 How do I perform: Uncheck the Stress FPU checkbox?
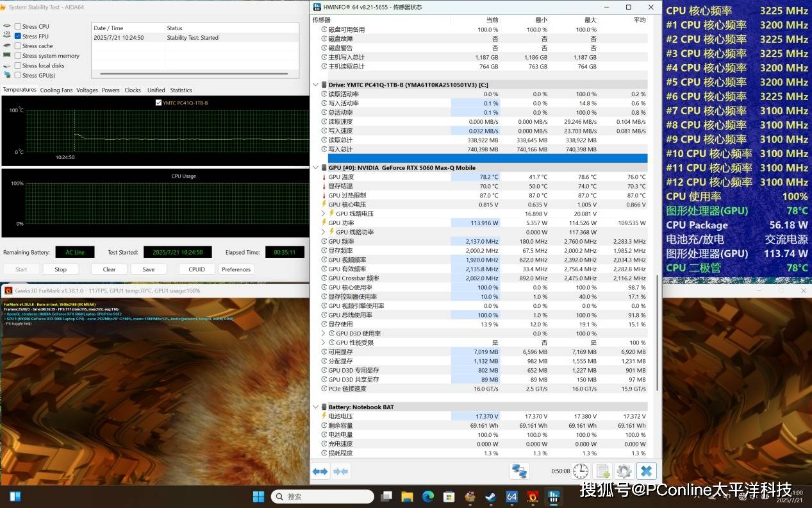[x=18, y=37]
